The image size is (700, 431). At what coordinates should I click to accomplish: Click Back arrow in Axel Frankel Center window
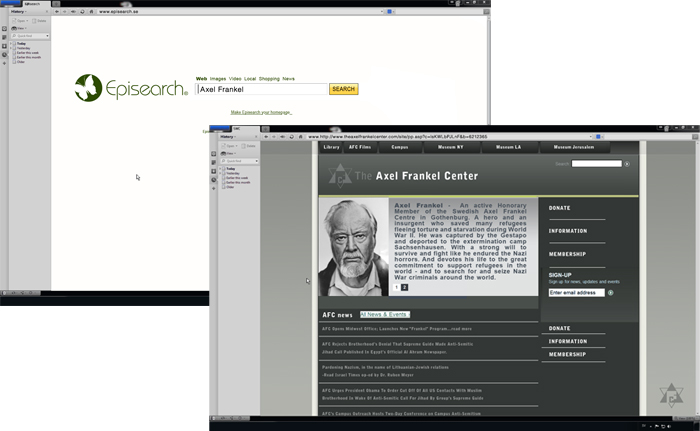pyautogui.click(x=266, y=137)
